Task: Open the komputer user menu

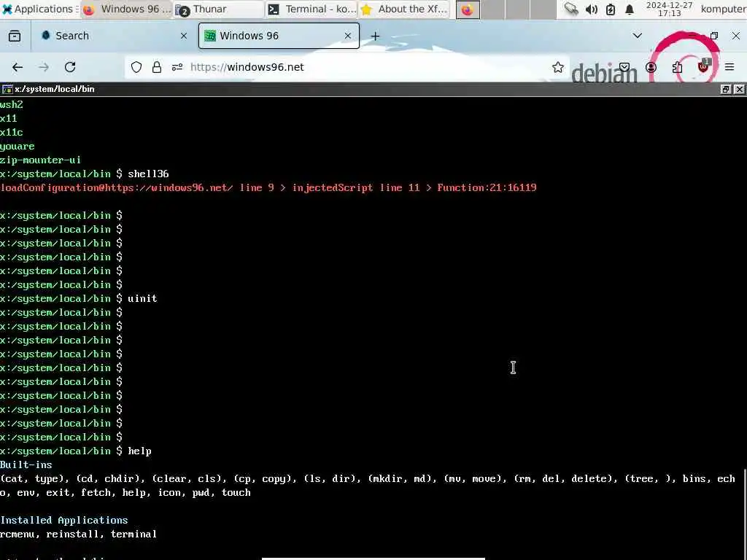Action: pyautogui.click(x=723, y=9)
